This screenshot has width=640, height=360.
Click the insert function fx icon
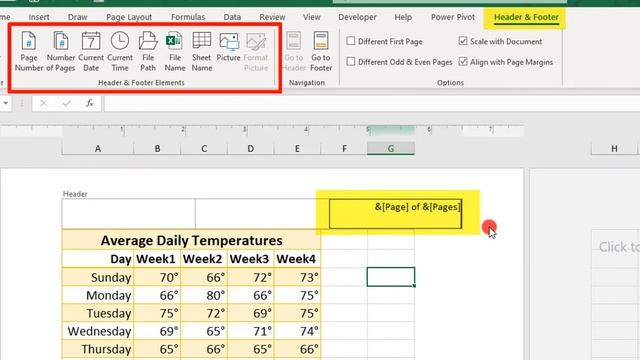point(90,103)
